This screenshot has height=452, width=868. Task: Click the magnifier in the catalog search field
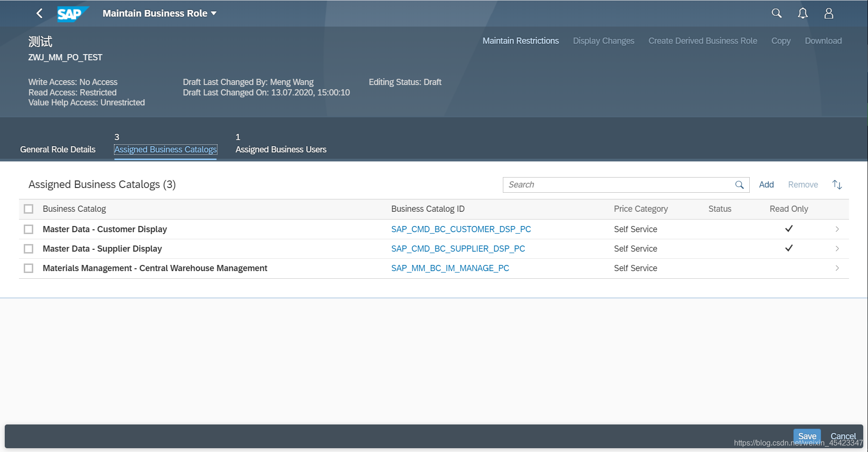pyautogui.click(x=739, y=185)
